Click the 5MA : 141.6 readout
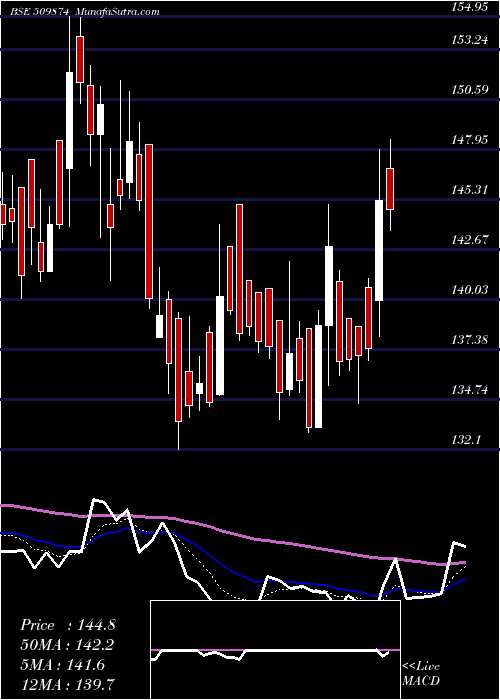The height and width of the screenshot is (700, 500). [x=62, y=665]
